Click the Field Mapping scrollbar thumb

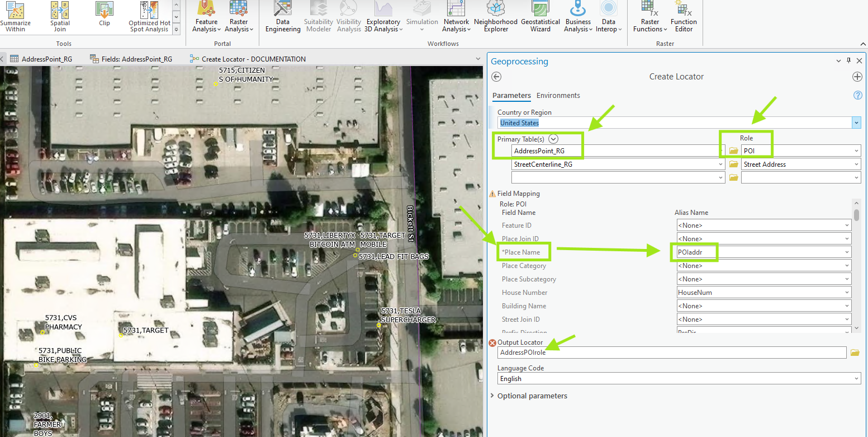(x=857, y=215)
